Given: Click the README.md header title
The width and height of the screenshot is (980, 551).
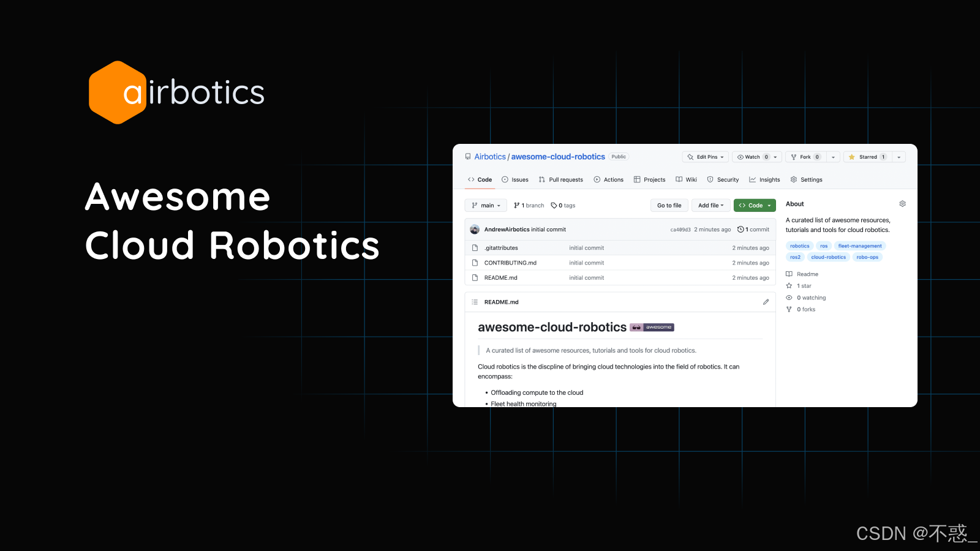Looking at the screenshot, I should pos(501,302).
